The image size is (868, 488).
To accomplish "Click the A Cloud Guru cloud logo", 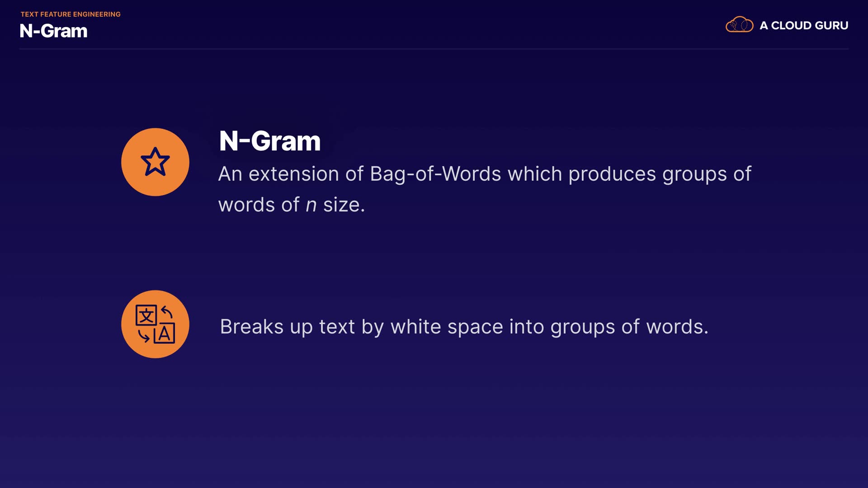I will pos(739,25).
